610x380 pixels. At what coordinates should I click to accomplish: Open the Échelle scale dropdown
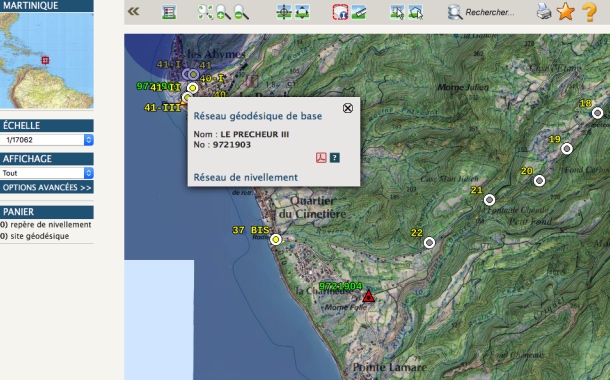coord(47,140)
